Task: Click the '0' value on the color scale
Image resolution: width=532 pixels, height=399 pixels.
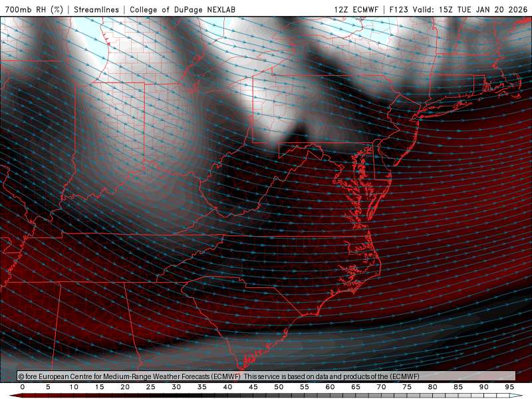Action: click(x=23, y=387)
